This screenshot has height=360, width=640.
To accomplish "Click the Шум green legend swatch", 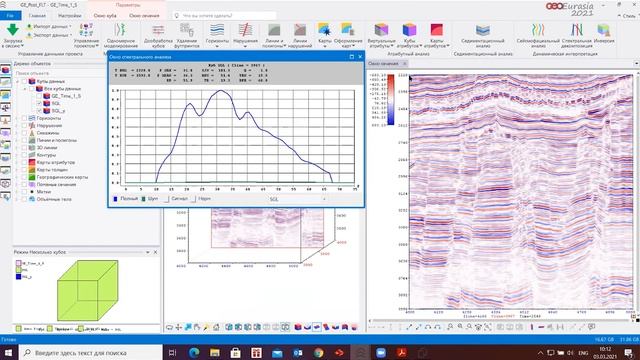I will (143, 199).
